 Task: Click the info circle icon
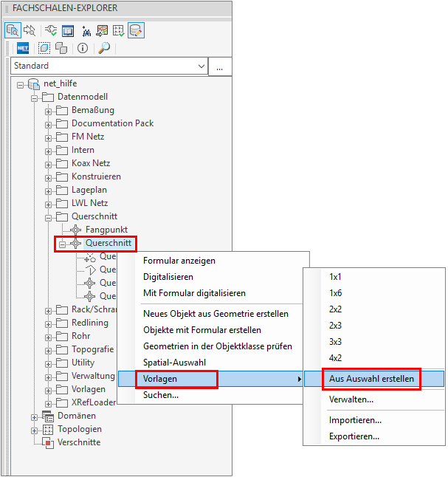(x=82, y=48)
